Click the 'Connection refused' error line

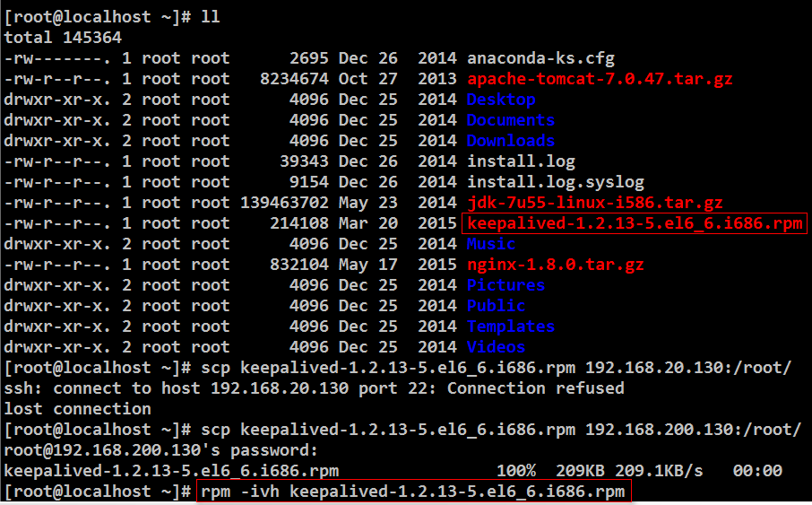314,388
